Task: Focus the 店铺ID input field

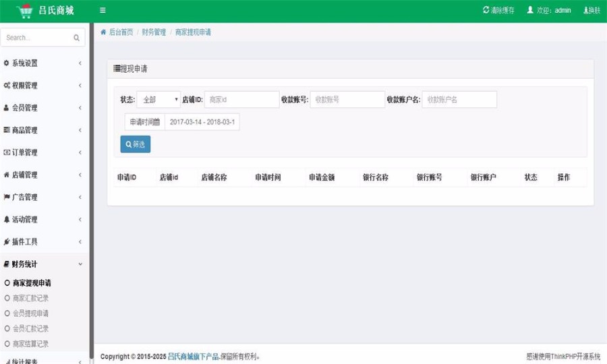Action: 242,100
